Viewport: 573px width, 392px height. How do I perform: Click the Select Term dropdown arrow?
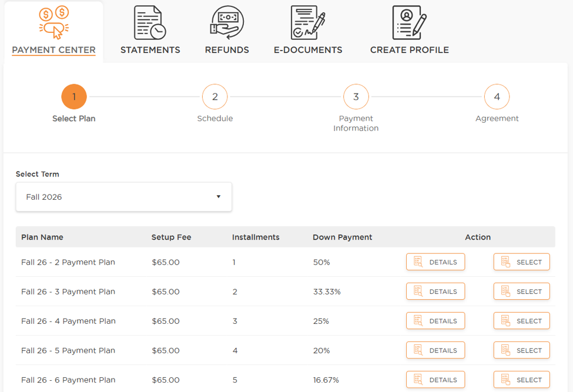pos(219,196)
